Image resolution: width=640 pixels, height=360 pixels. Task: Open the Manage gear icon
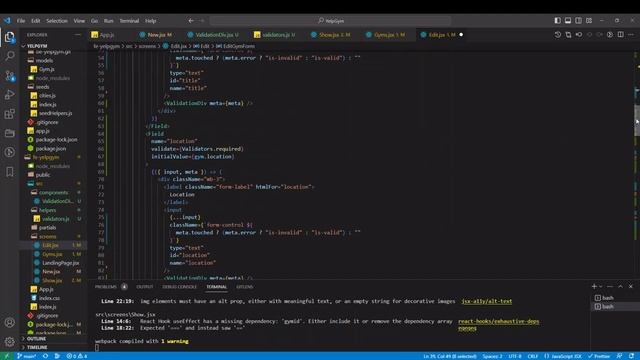(9, 341)
